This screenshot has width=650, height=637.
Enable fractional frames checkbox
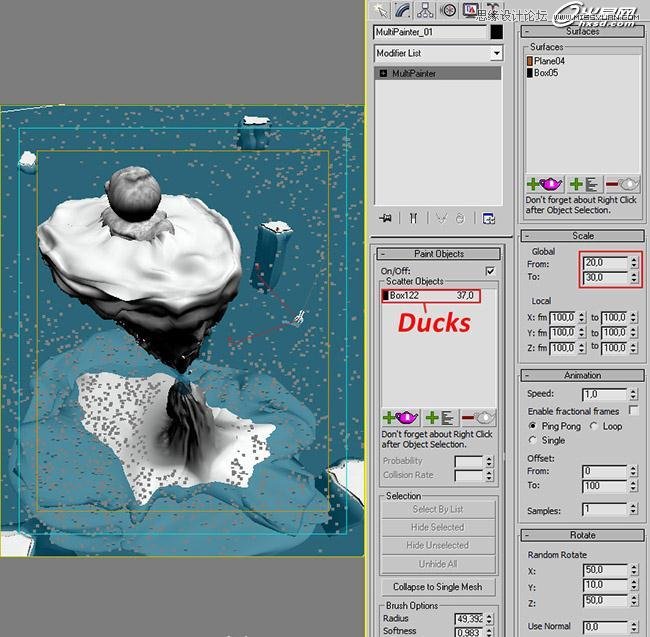click(633, 411)
